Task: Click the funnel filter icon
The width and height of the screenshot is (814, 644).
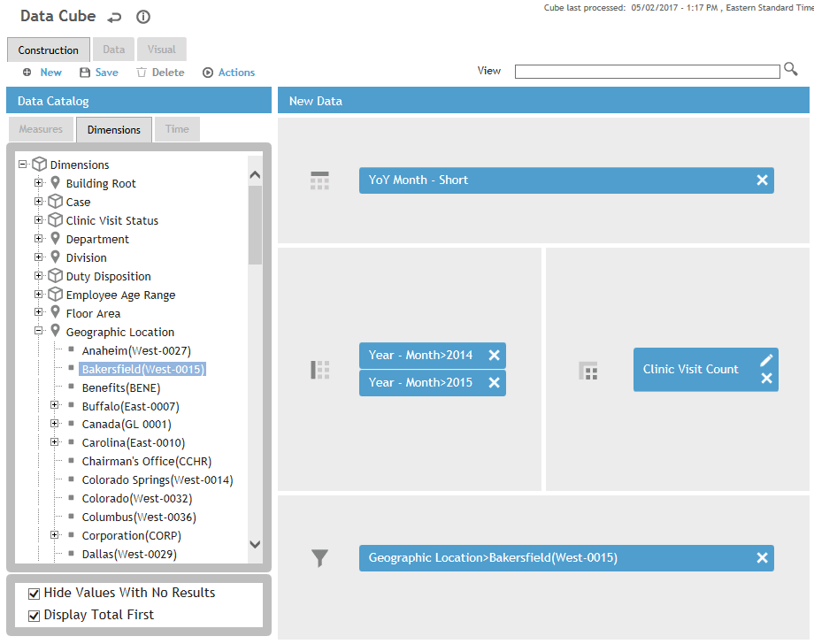Action: pyautogui.click(x=319, y=558)
